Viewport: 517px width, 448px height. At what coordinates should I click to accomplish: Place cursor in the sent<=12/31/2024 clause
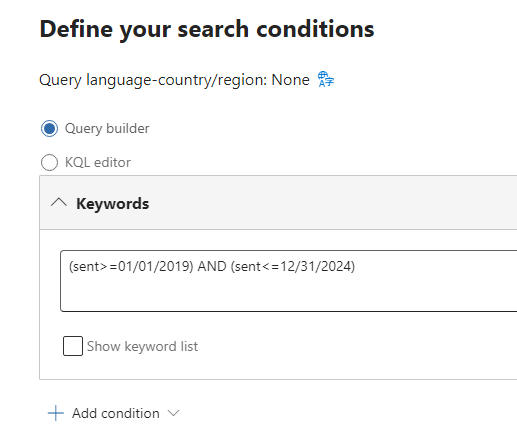point(293,267)
